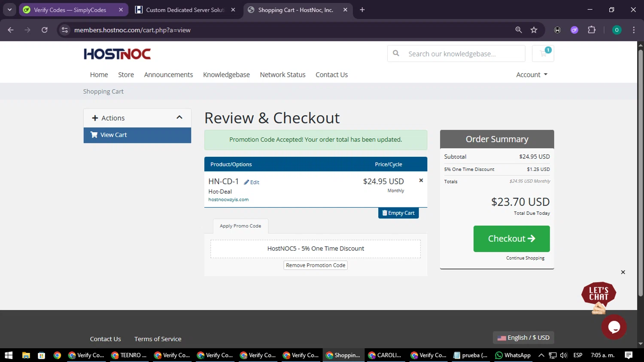Click the browser Forward arrow

pyautogui.click(x=27, y=30)
